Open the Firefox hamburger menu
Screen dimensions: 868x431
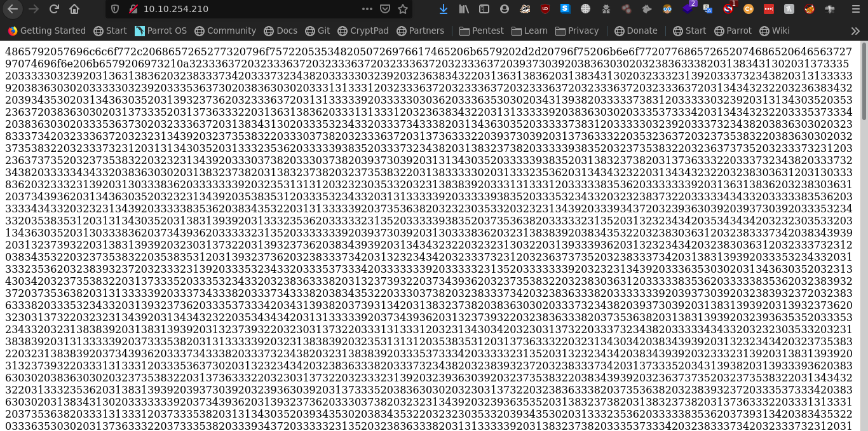(855, 9)
